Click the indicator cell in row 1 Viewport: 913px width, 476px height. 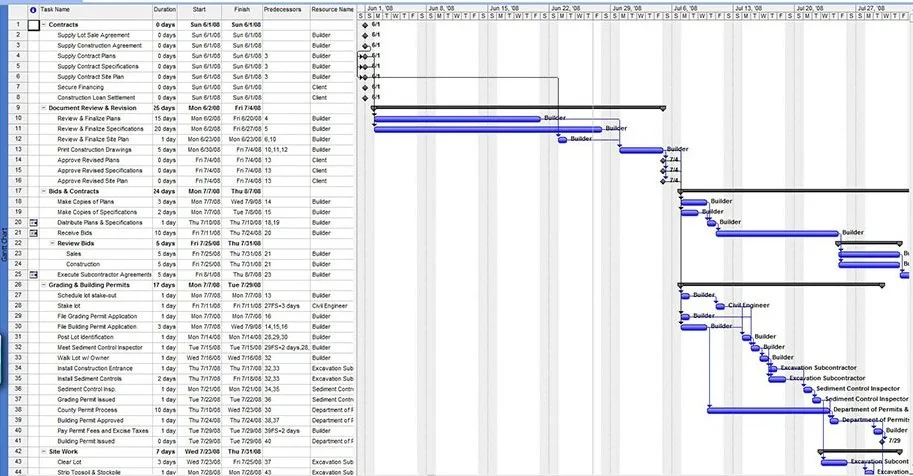(33, 25)
